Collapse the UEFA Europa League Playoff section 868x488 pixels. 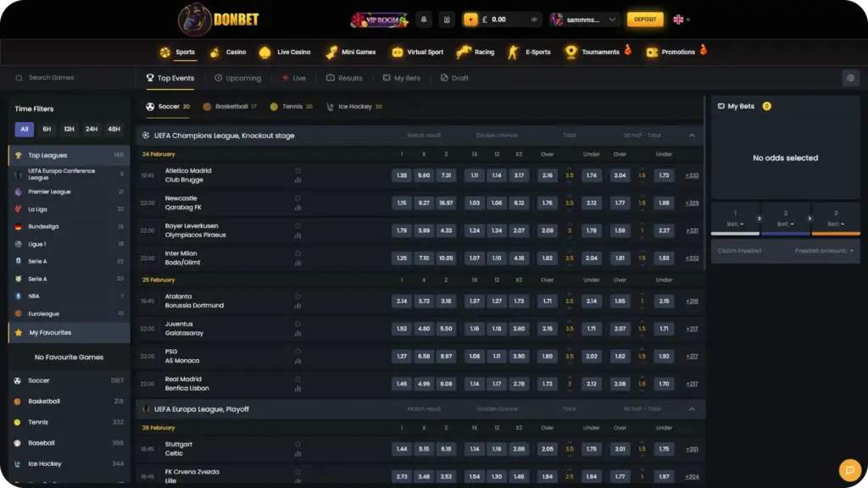coord(692,409)
